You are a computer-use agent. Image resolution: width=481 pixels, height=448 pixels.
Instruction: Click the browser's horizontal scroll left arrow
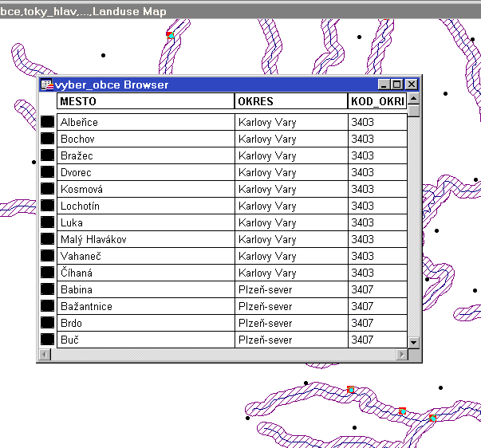pos(45,355)
